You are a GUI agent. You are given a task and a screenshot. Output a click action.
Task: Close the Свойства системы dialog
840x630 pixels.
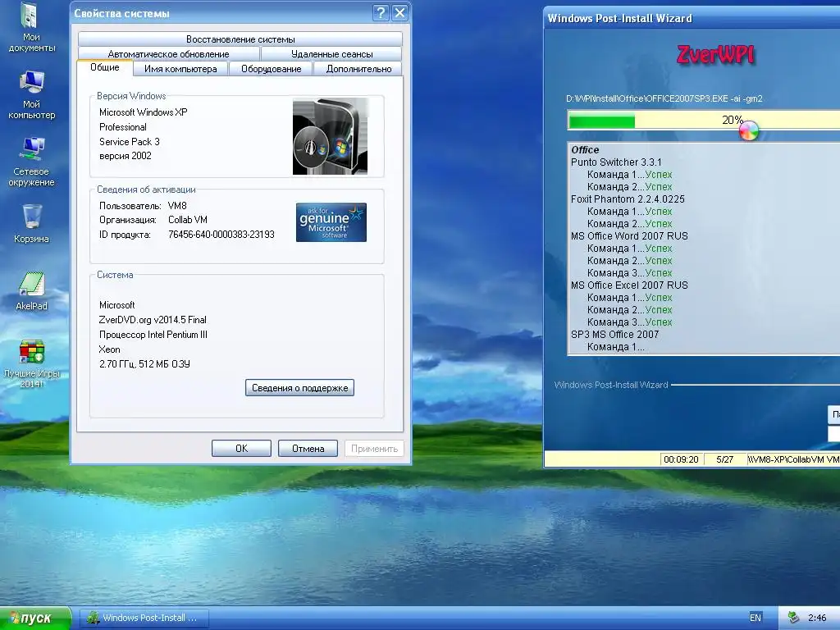coord(399,13)
